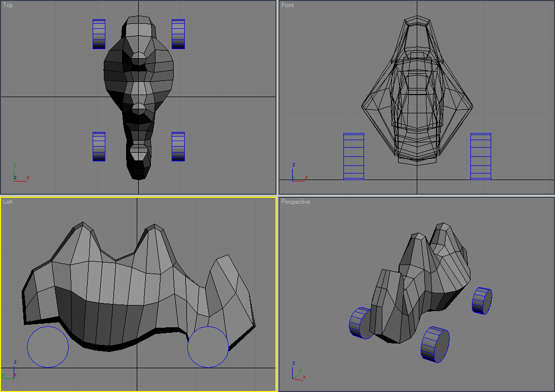Click the Top viewport label

coord(8,5)
